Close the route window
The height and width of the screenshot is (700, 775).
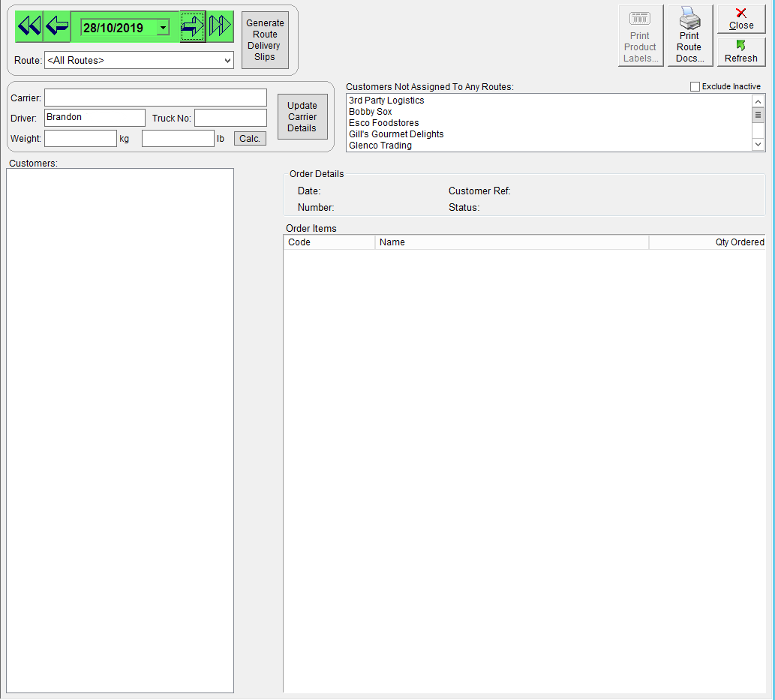[x=741, y=20]
